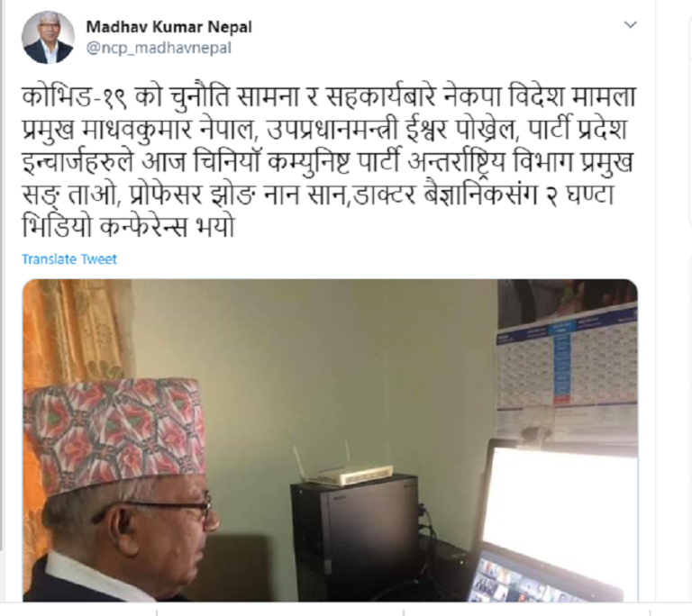Viewport: 692px width, 616px height.
Task: Visit the @ncp_madhavnepal handle
Action: (159, 48)
